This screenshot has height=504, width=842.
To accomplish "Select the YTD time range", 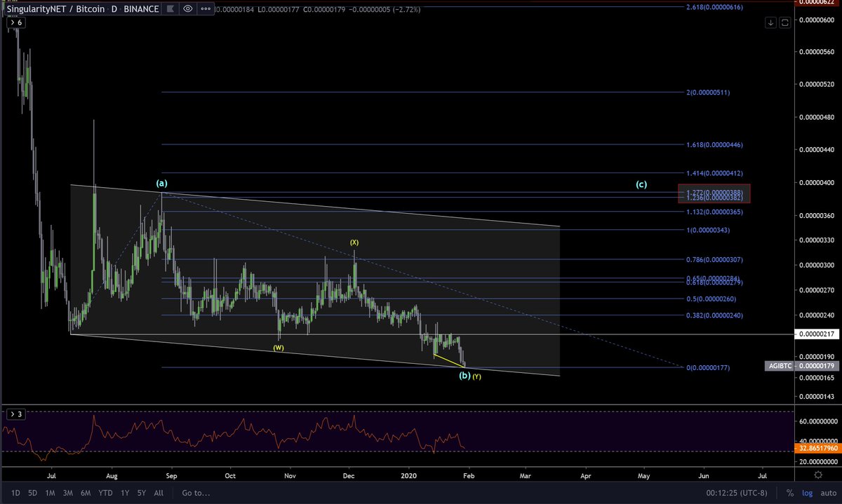I will 106,493.
